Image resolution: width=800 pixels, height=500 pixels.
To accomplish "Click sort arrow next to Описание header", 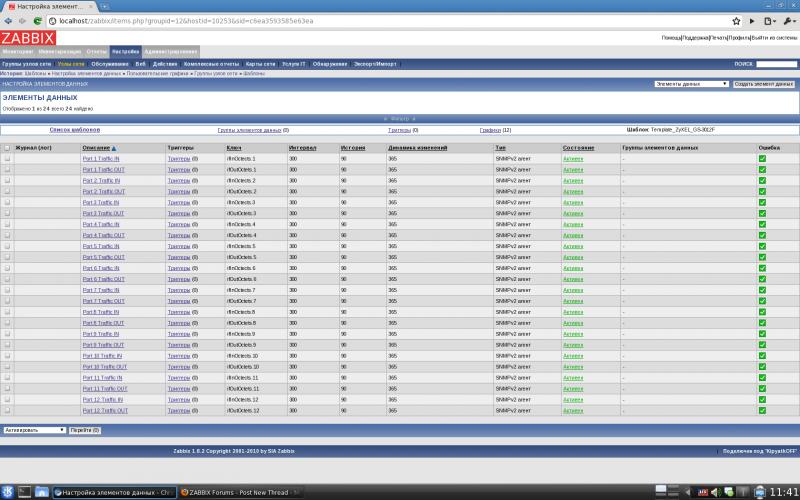I will (x=114, y=148).
